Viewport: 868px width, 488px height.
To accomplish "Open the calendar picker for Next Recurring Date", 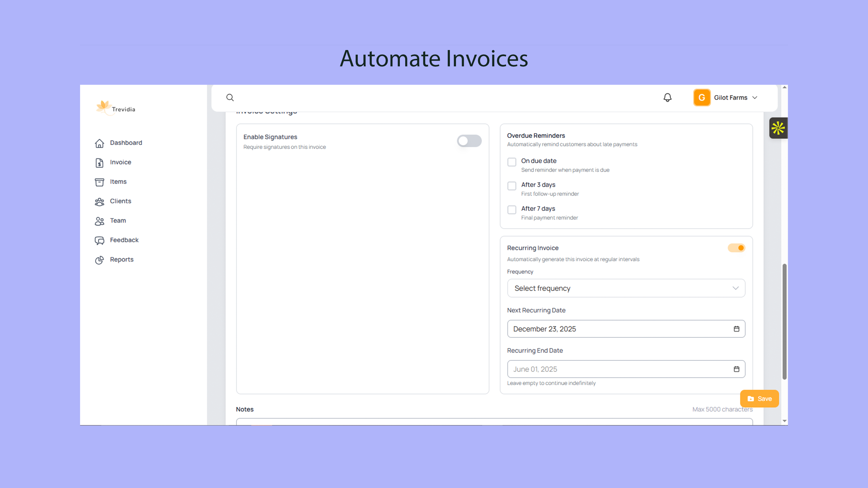I will tap(736, 329).
